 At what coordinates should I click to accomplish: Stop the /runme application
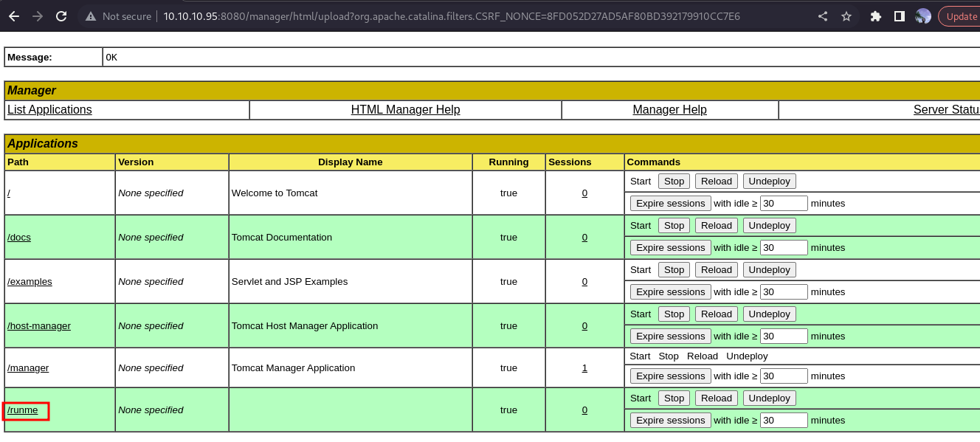(674, 398)
